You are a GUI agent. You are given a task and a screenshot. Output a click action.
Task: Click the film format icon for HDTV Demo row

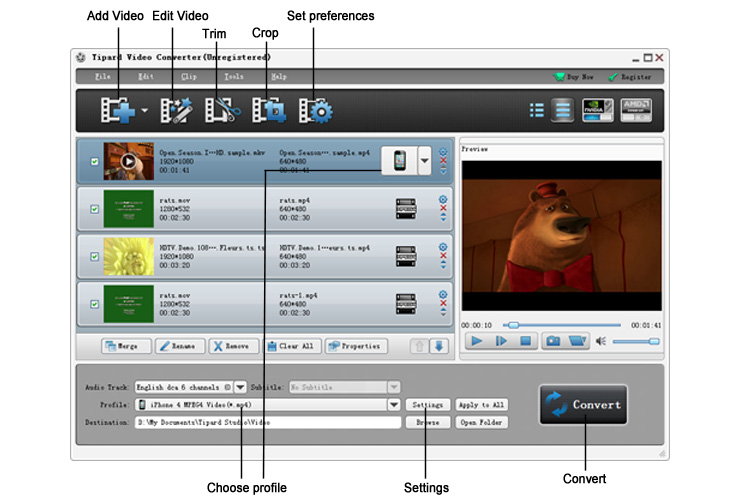click(406, 256)
